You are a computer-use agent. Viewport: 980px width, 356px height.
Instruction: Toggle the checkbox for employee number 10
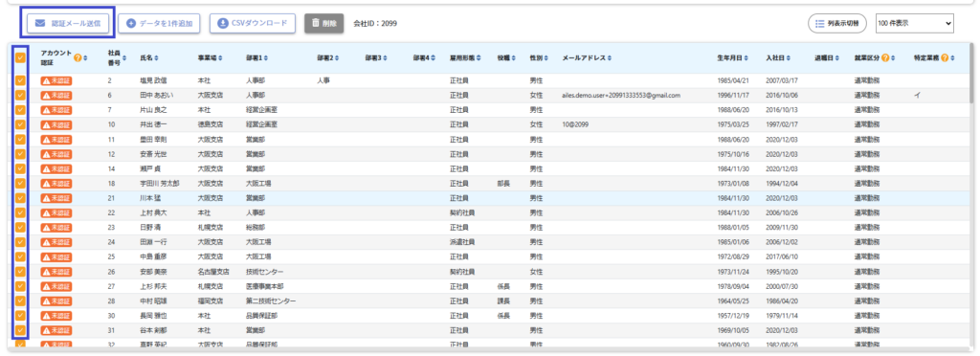click(20, 124)
